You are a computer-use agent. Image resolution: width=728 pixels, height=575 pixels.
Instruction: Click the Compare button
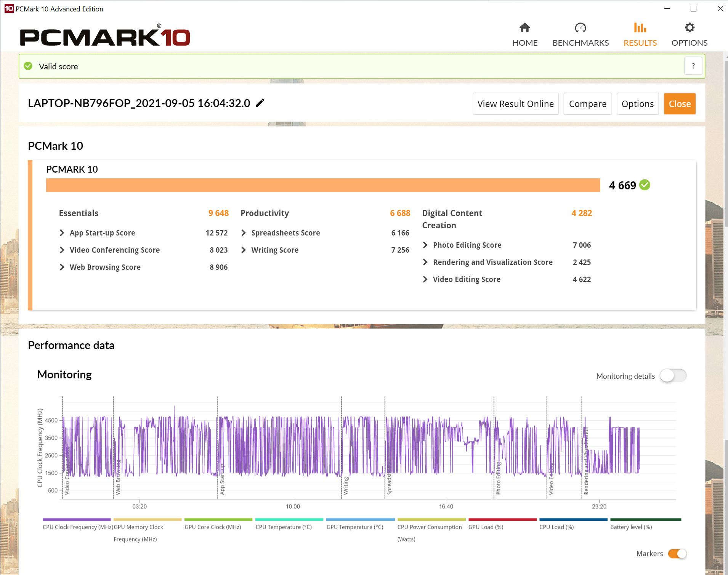click(587, 104)
